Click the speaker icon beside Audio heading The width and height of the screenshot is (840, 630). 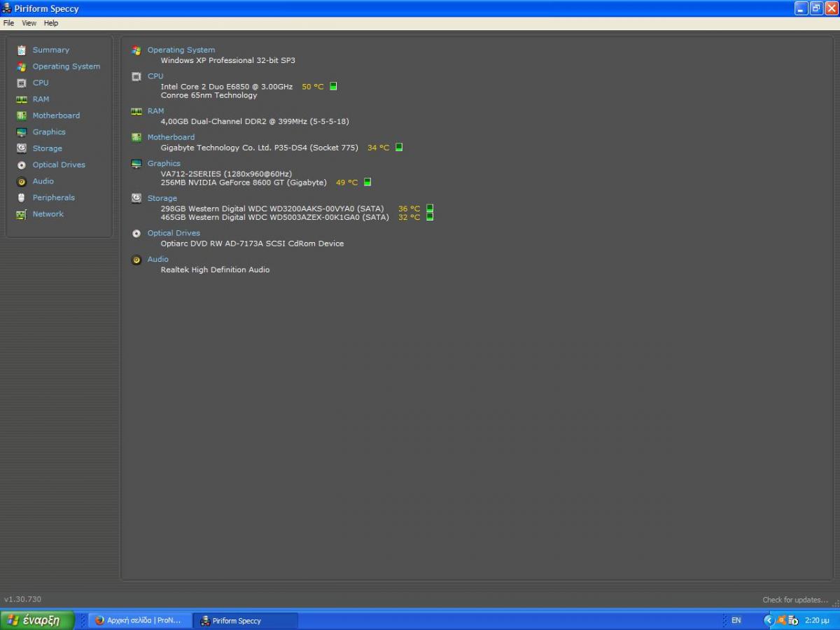[136, 260]
